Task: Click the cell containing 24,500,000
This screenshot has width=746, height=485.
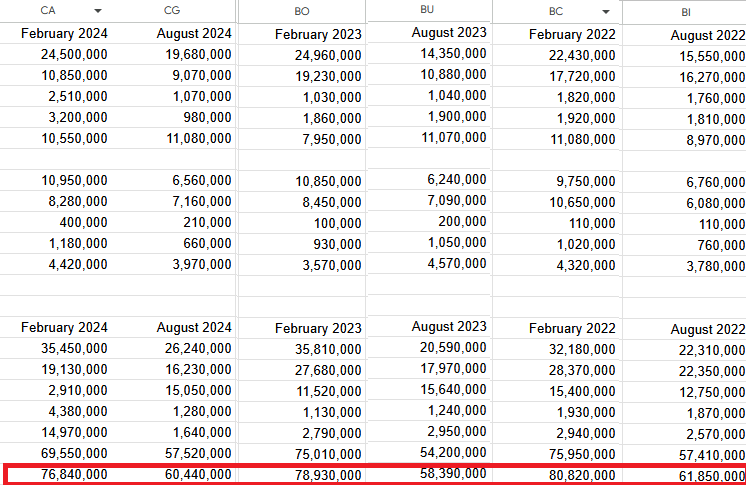Action: (74, 55)
